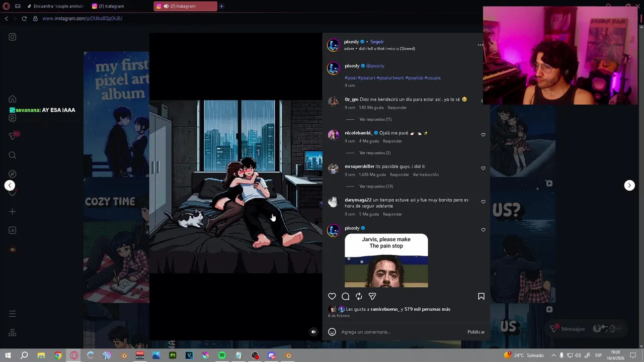Click the comment bubble icon under post

point(346,297)
